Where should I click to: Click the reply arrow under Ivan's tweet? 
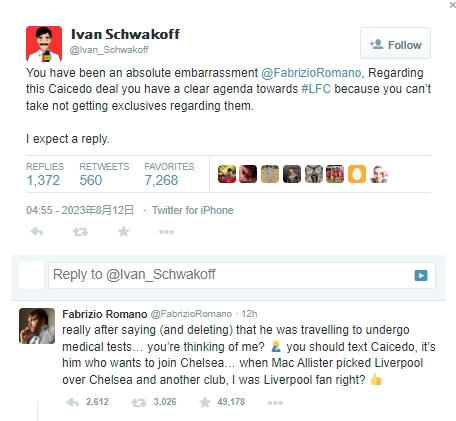[37, 231]
